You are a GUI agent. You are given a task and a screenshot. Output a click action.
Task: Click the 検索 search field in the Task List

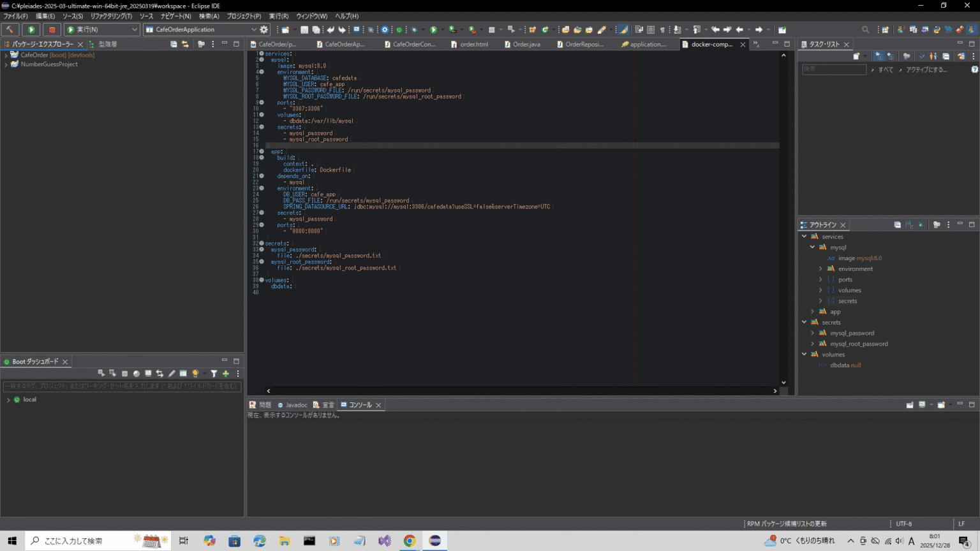click(x=834, y=68)
